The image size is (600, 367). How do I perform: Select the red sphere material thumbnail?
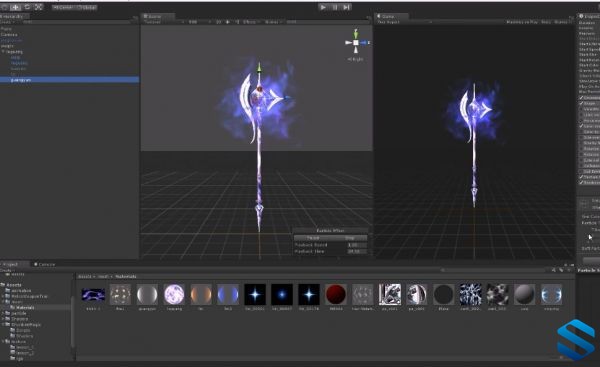click(336, 294)
